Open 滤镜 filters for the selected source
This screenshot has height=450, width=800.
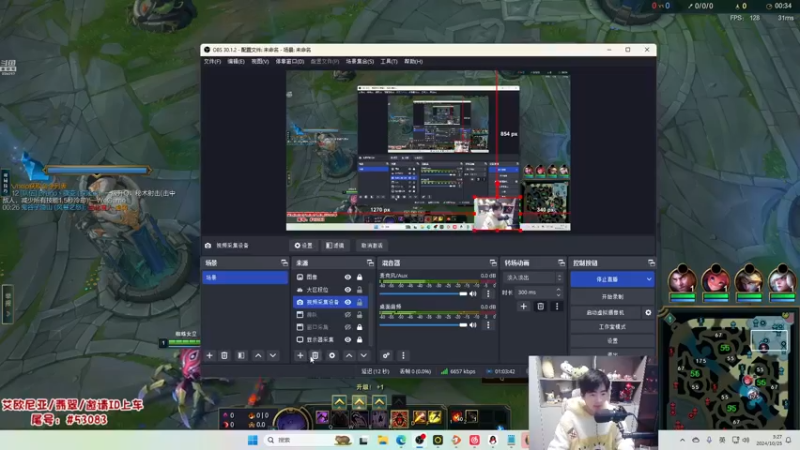click(x=335, y=245)
